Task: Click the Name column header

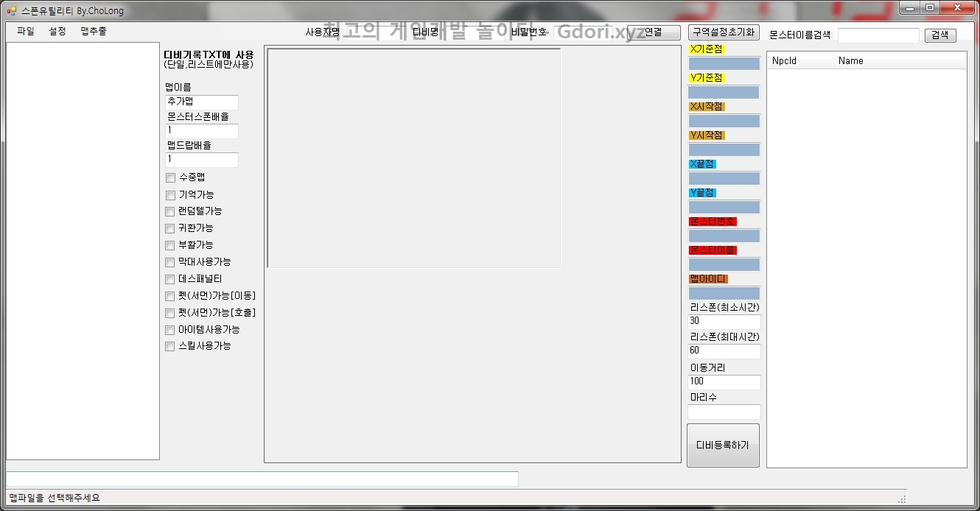Action: (899, 61)
